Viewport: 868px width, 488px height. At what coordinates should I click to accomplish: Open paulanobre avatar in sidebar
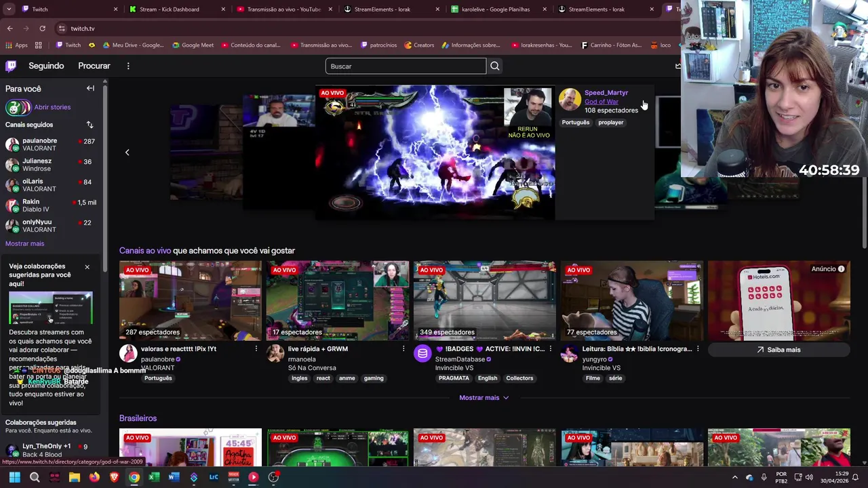point(12,144)
